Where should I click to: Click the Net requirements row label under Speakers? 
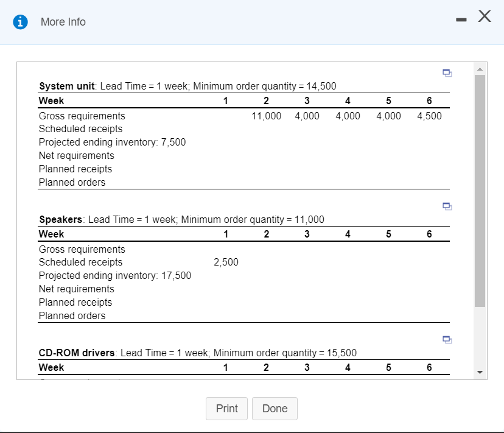point(76,289)
